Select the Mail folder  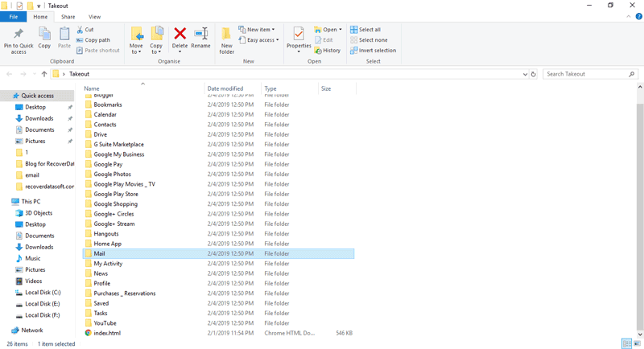[x=218, y=253]
